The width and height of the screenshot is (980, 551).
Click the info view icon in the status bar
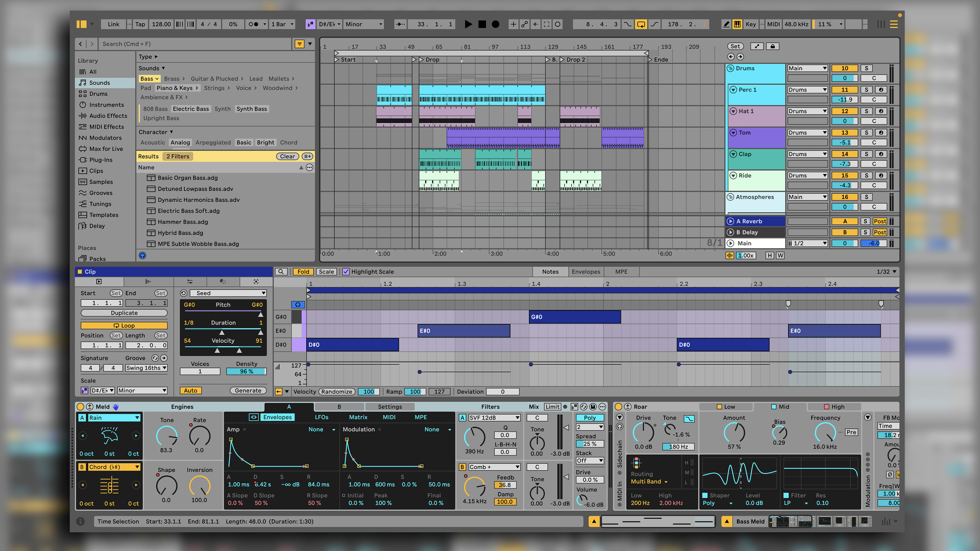coord(80,521)
